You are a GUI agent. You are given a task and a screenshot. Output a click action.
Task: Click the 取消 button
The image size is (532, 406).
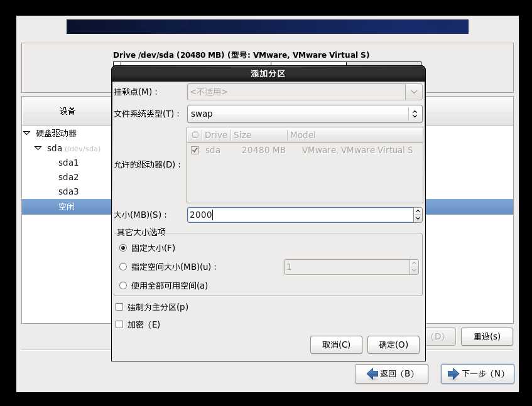coord(336,345)
